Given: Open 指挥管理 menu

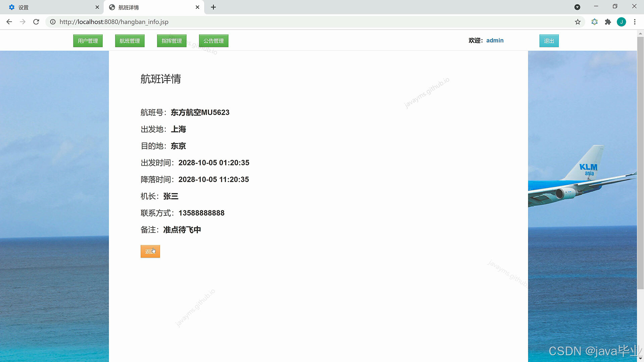Looking at the screenshot, I should pos(172,41).
